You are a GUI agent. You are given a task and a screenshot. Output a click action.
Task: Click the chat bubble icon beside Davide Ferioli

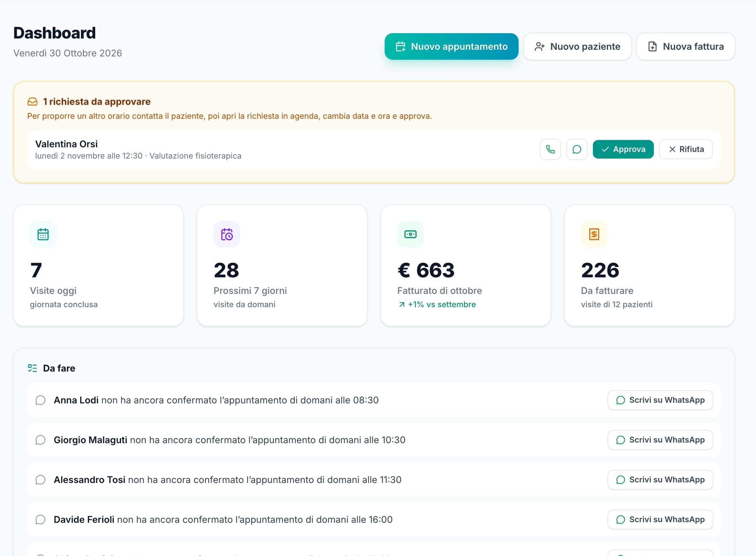(x=40, y=519)
